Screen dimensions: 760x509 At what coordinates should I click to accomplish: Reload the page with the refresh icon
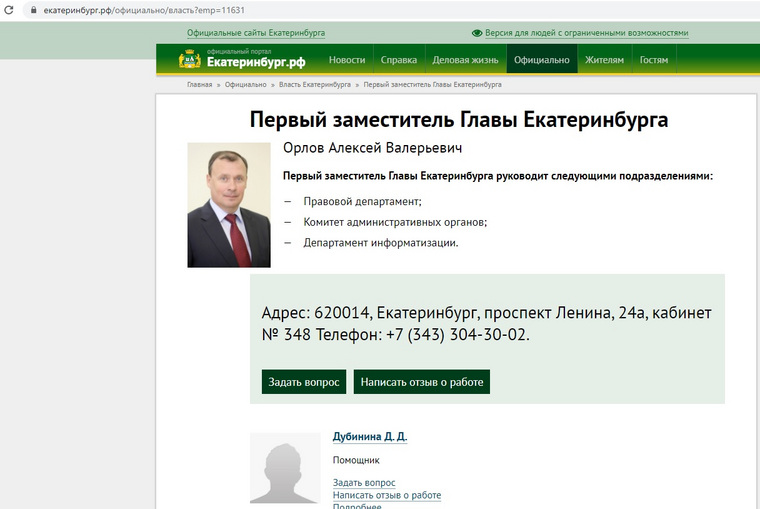(9, 10)
